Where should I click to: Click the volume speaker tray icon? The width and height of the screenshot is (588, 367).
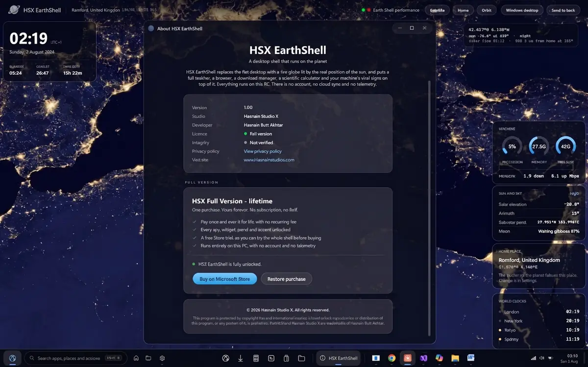pos(541,358)
